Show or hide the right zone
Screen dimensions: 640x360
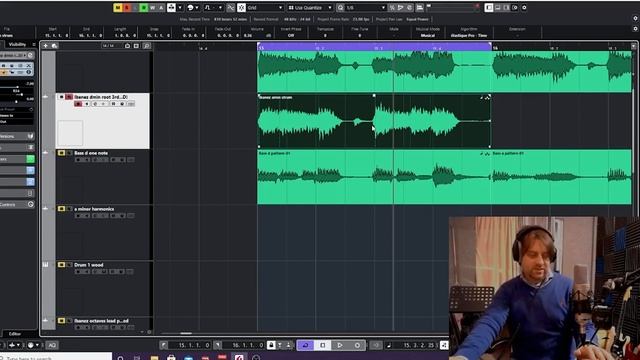[x=507, y=8]
